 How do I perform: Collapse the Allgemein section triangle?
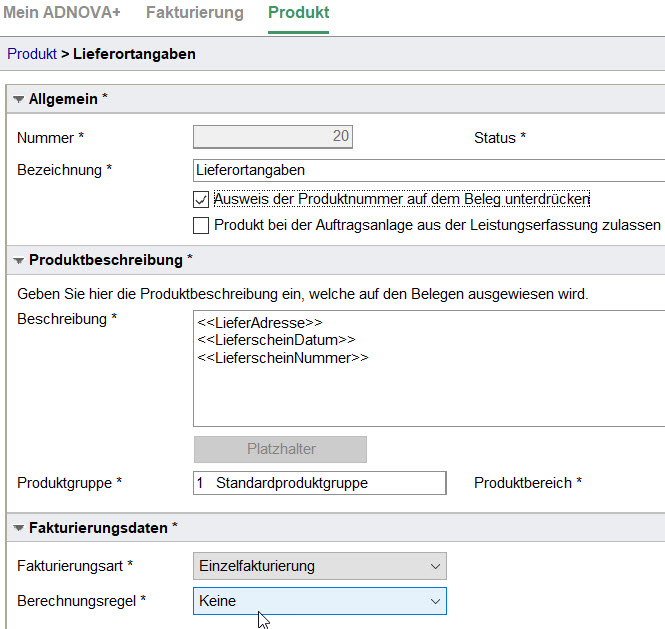click(x=18, y=99)
